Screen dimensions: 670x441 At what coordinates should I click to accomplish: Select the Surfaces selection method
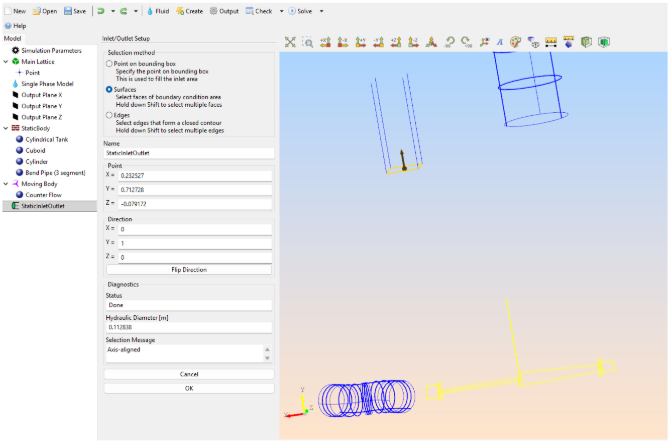(109, 89)
